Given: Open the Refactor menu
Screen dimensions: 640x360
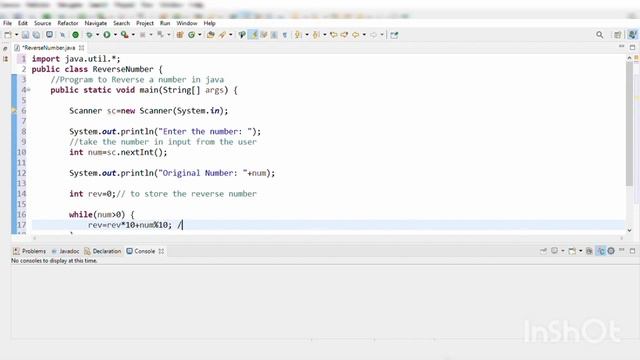Looking at the screenshot, I should [68, 23].
